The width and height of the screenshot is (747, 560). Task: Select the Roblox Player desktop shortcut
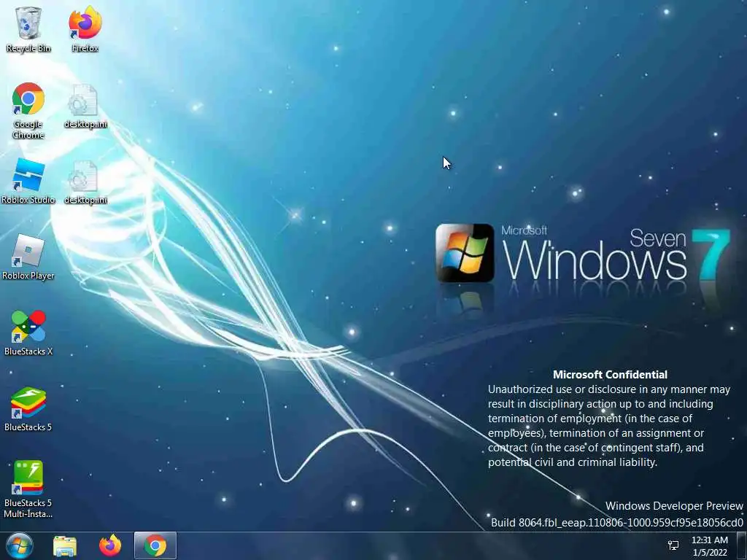[28, 257]
